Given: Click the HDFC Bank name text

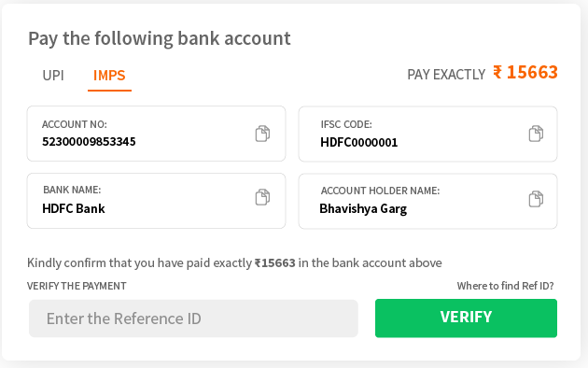Looking at the screenshot, I should pos(74,208).
